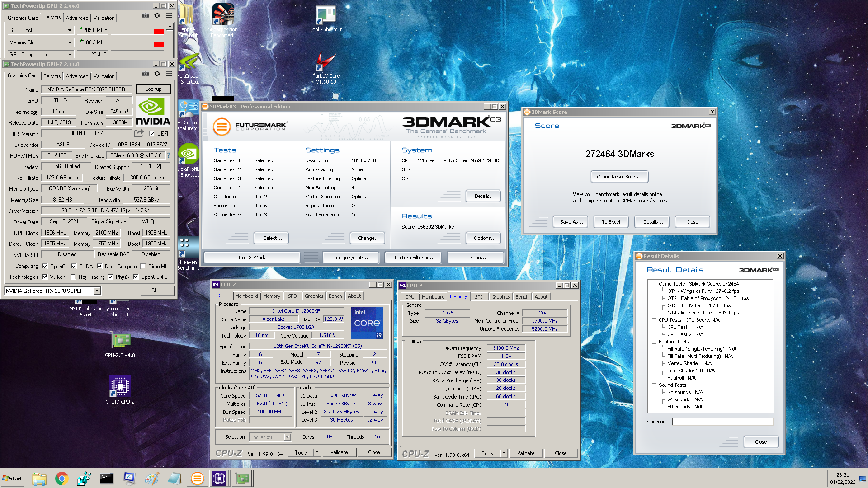
Task: Click the Lookup button in GPU-Z
Action: tap(153, 89)
